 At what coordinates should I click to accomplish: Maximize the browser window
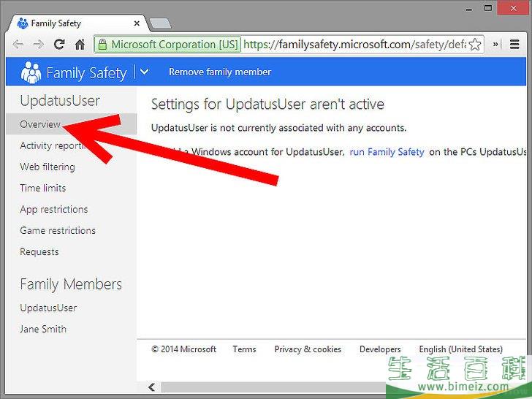[488, 8]
